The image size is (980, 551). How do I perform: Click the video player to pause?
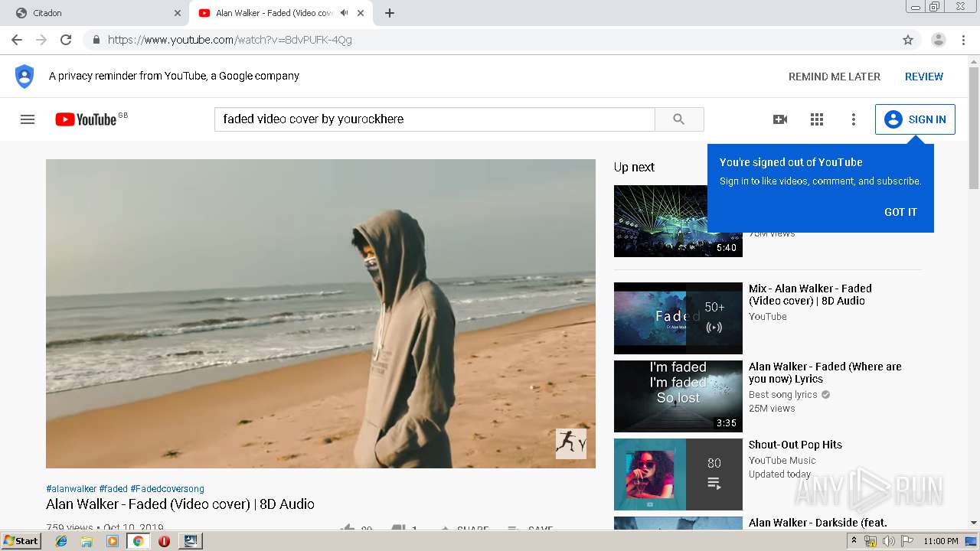point(321,314)
